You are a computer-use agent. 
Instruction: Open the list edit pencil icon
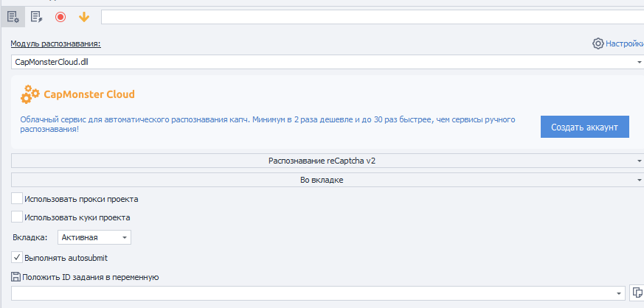coord(37,17)
